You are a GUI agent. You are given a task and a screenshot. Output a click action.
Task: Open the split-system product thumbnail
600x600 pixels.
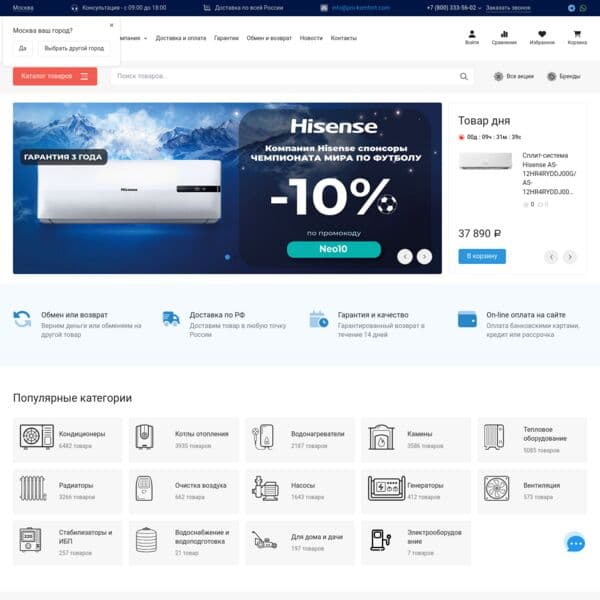485,161
